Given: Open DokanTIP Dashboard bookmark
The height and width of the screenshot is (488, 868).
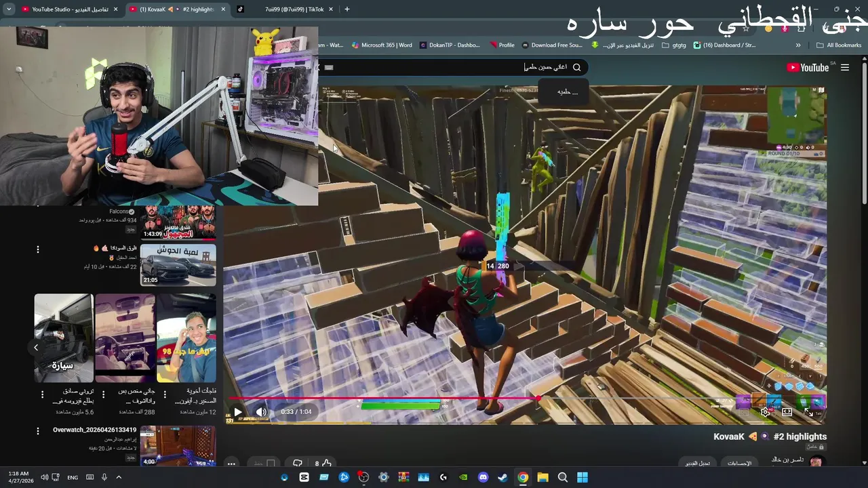Looking at the screenshot, I should (x=450, y=45).
